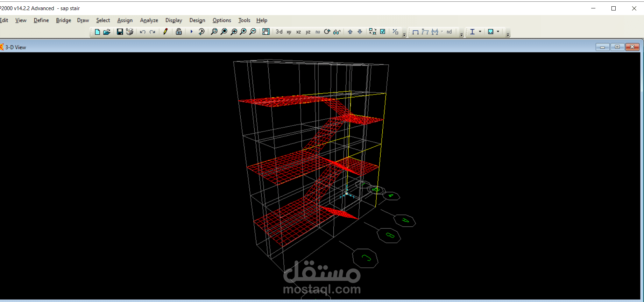Screen dimensions: 644x302
Task: Click the concrete frame design icon
Action: click(x=490, y=32)
